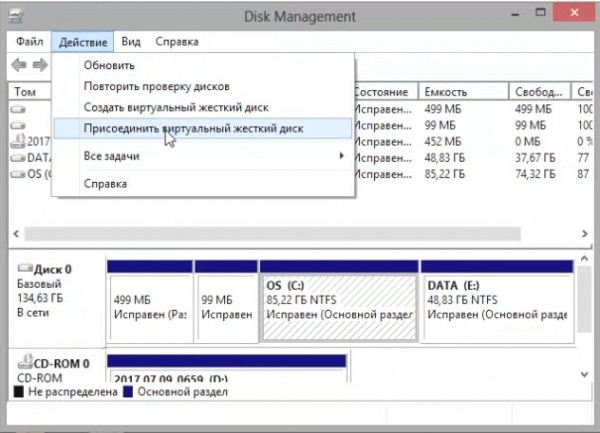
Task: Click the 0 МБ free space cell
Action: coord(528,142)
